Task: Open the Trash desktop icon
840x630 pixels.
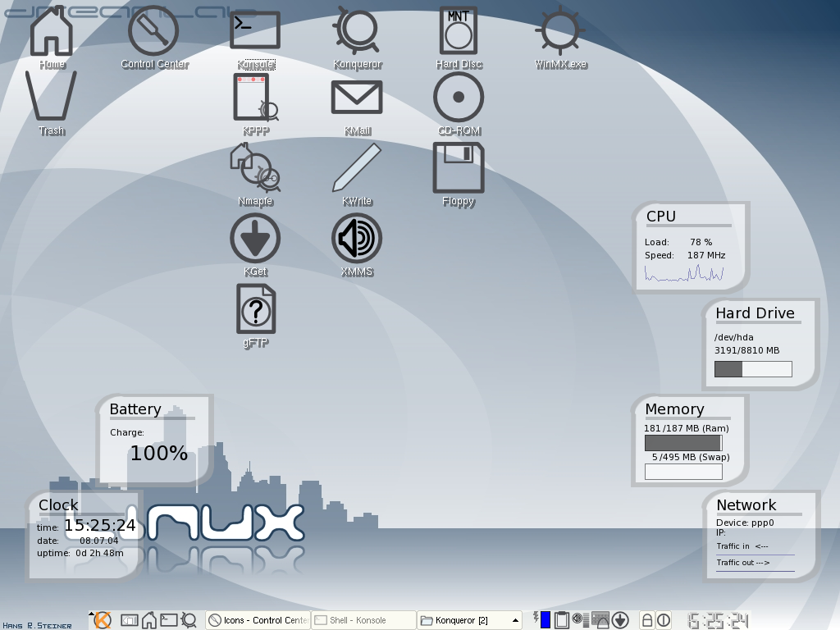Action: click(52, 102)
